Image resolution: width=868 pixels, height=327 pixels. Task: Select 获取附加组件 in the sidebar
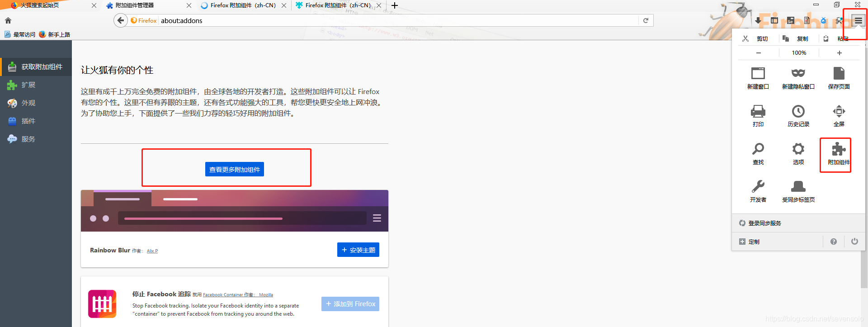pos(36,66)
